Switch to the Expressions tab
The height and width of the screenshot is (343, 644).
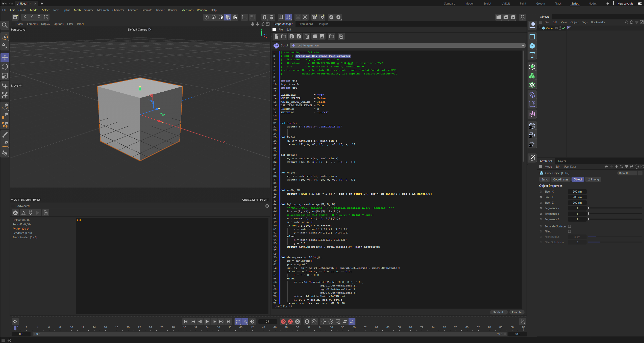306,24
